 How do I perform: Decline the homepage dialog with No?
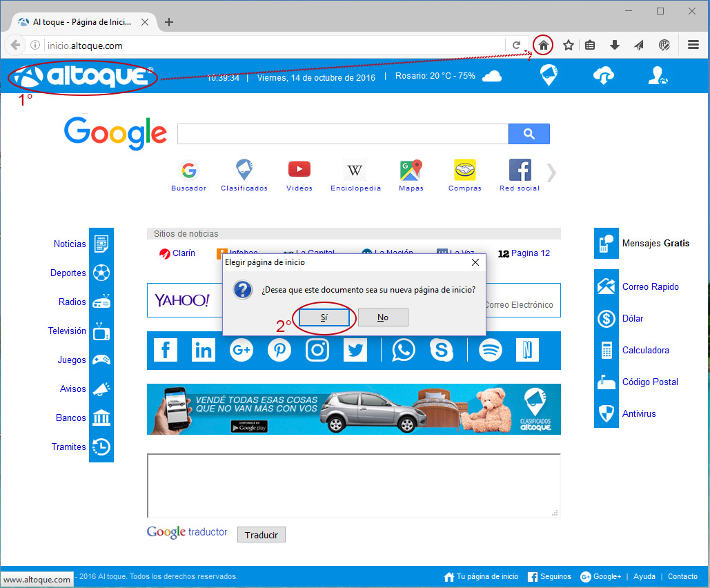click(383, 317)
